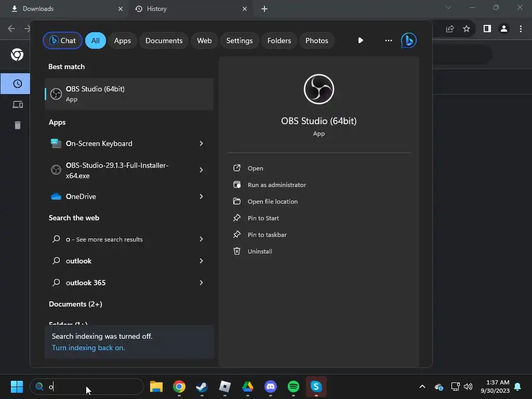Open Roblox from taskbar
The image size is (532, 399).
pos(225,387)
